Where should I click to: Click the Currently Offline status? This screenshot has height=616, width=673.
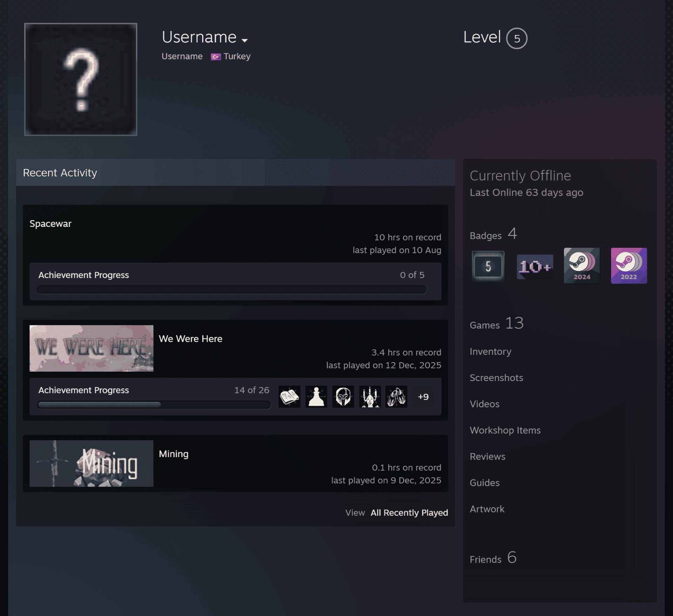point(520,176)
